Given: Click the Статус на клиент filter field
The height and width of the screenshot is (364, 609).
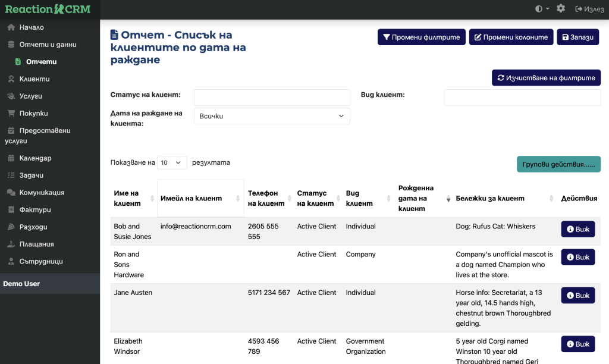Looking at the screenshot, I should [x=272, y=98].
